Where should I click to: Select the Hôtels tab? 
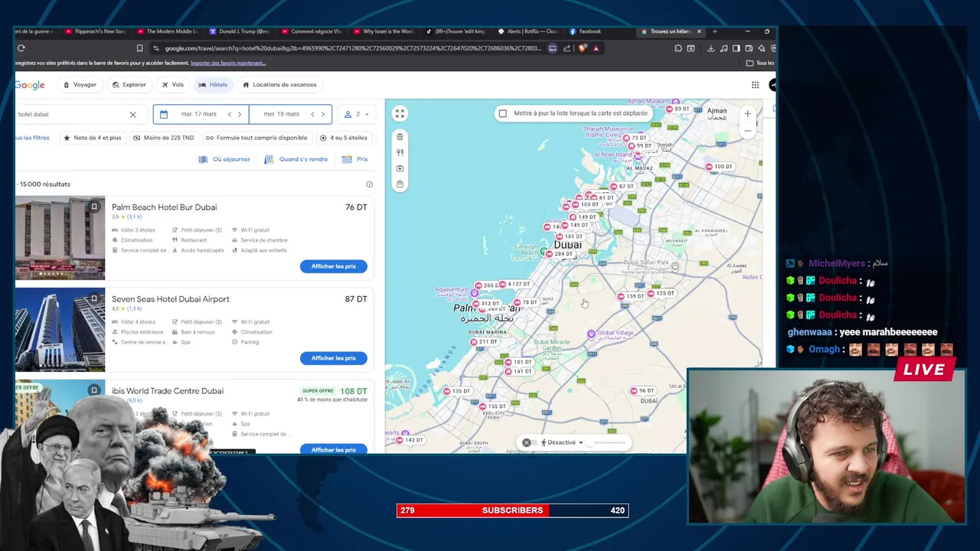(x=213, y=85)
